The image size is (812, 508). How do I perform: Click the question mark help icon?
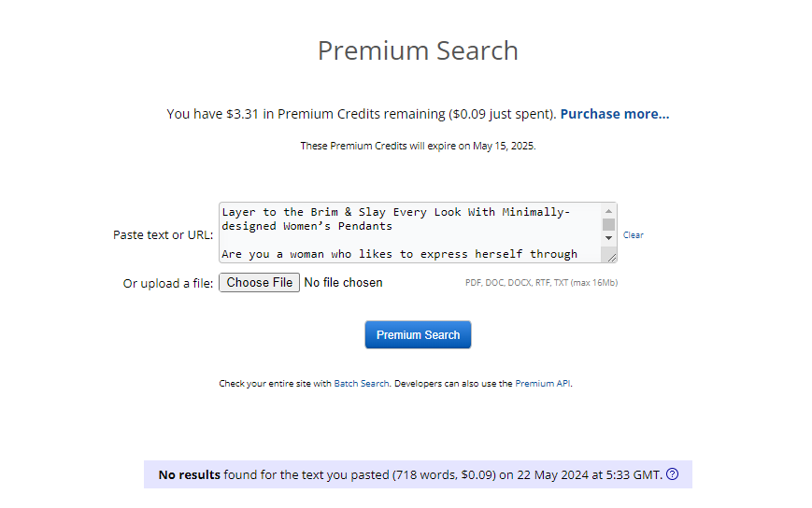point(672,473)
